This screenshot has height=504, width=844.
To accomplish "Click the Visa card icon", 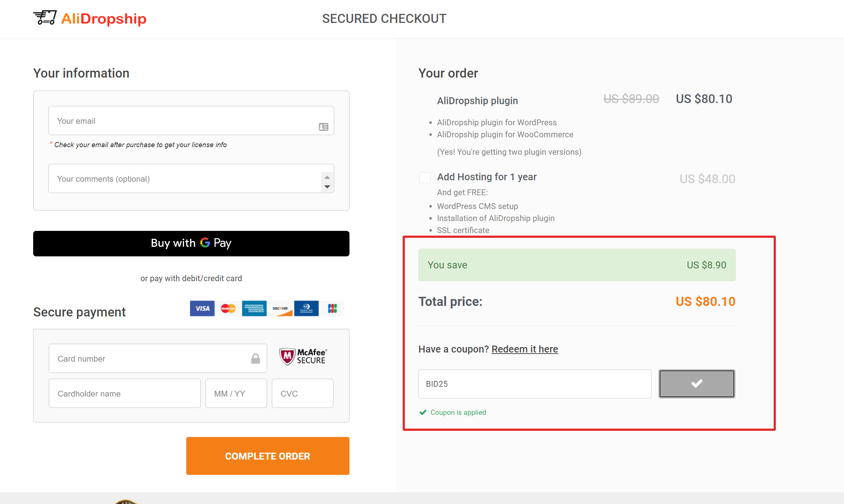I will coord(202,308).
